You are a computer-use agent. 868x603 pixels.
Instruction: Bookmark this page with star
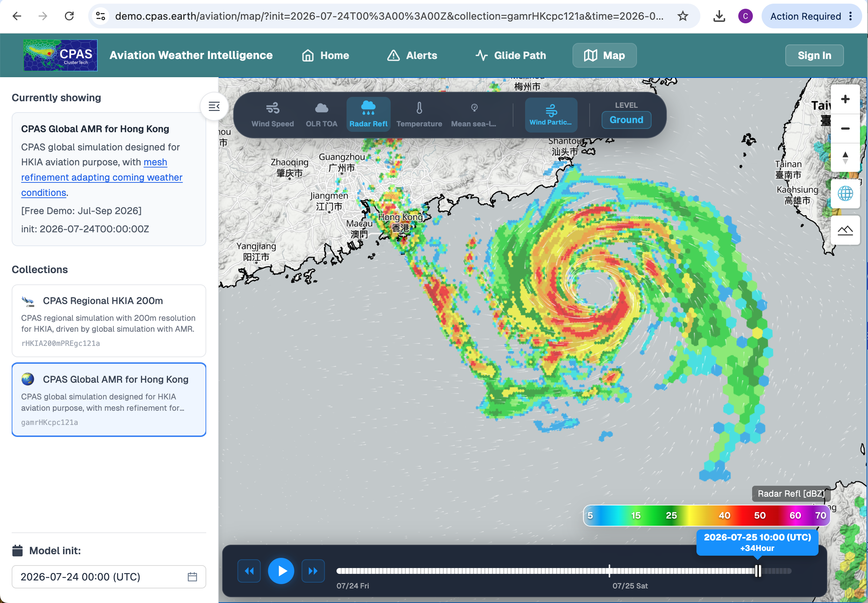coord(683,16)
